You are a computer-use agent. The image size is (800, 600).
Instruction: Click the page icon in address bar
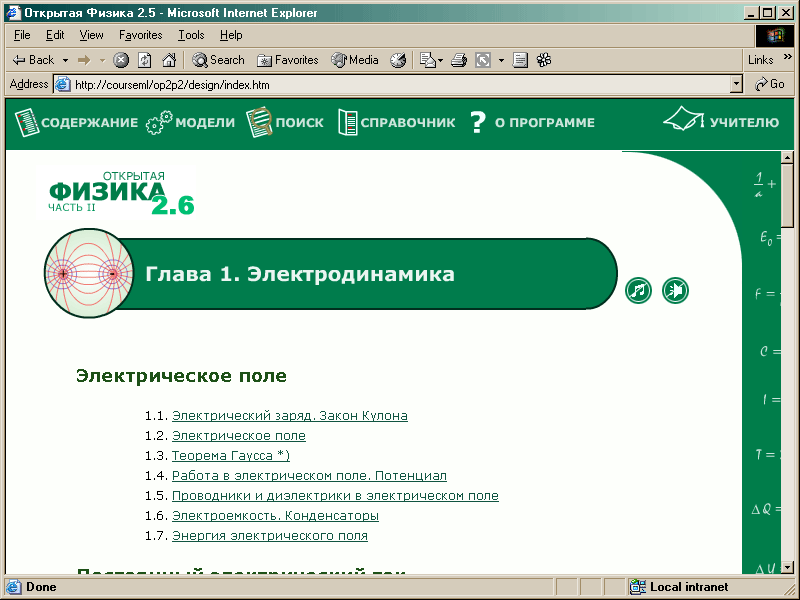[63, 84]
